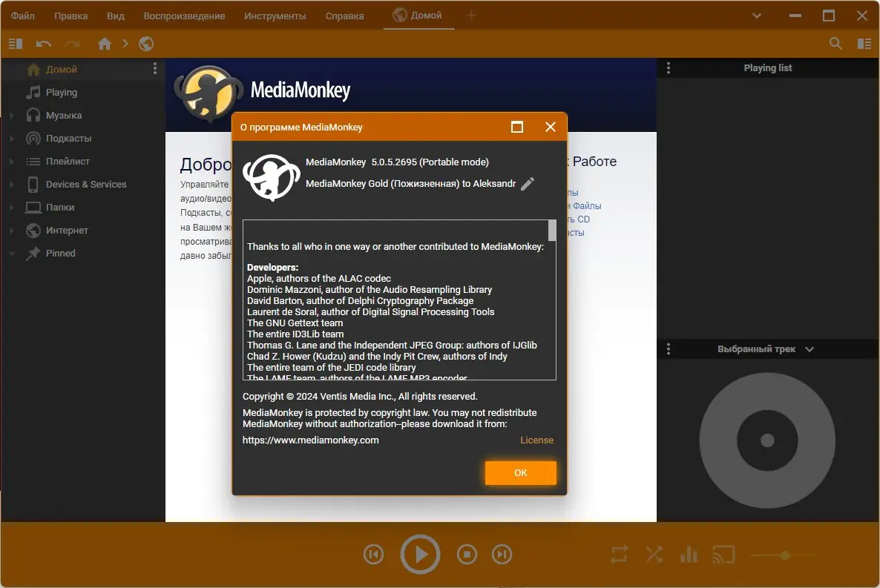Expand the Devices & Services node

coord(11,185)
